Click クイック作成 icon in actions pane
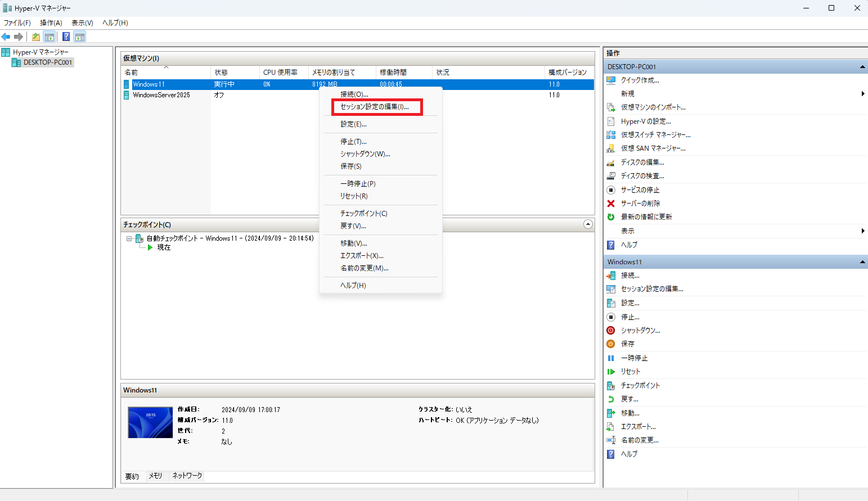The image size is (868, 501). pos(611,80)
